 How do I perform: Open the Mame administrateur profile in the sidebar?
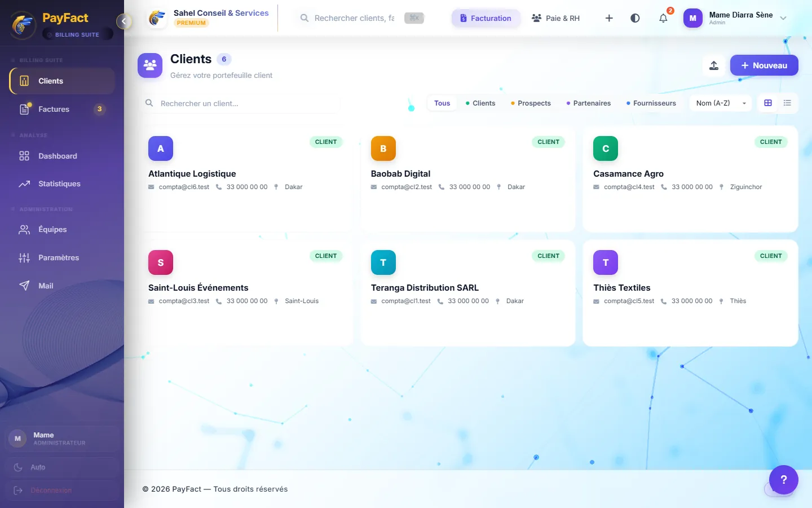[x=62, y=439]
